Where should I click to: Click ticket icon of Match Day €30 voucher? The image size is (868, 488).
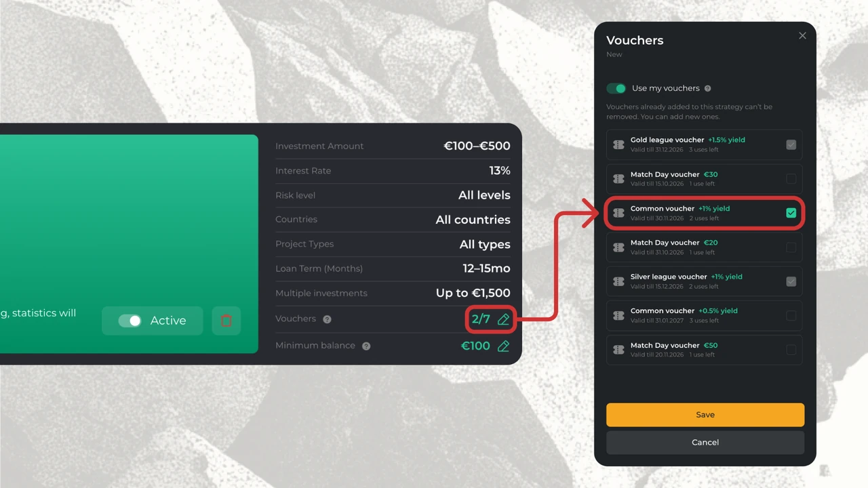point(618,179)
